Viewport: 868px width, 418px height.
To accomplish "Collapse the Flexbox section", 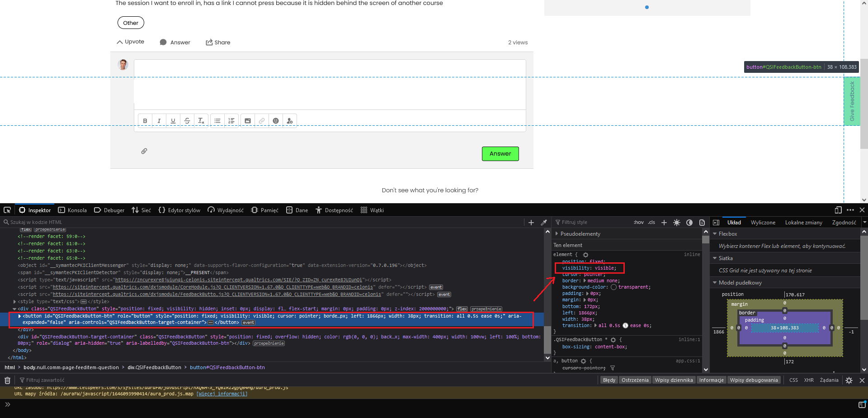I will point(715,234).
